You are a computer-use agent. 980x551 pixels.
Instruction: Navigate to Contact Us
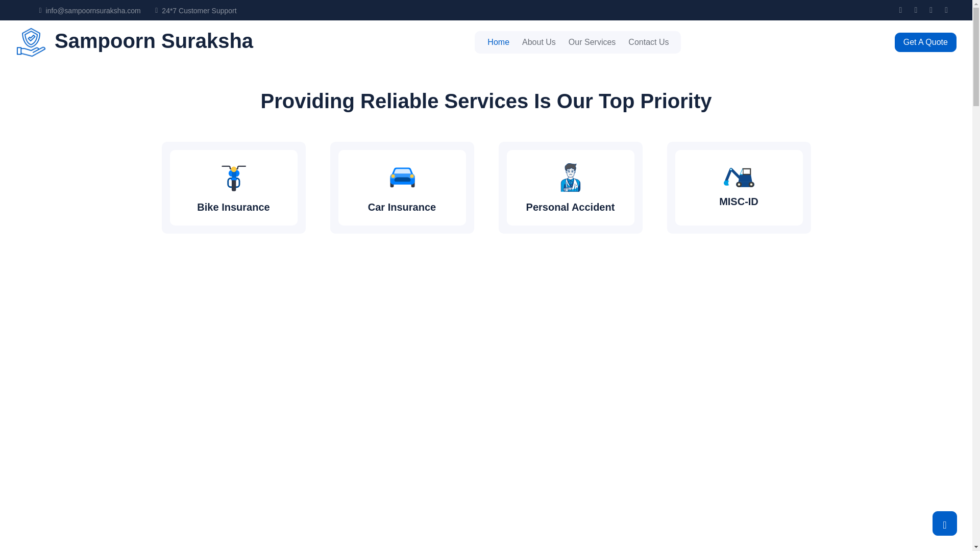(x=648, y=42)
